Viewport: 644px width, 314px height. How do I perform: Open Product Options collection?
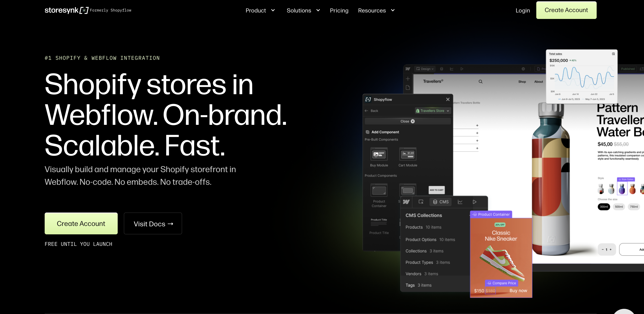coord(430,240)
